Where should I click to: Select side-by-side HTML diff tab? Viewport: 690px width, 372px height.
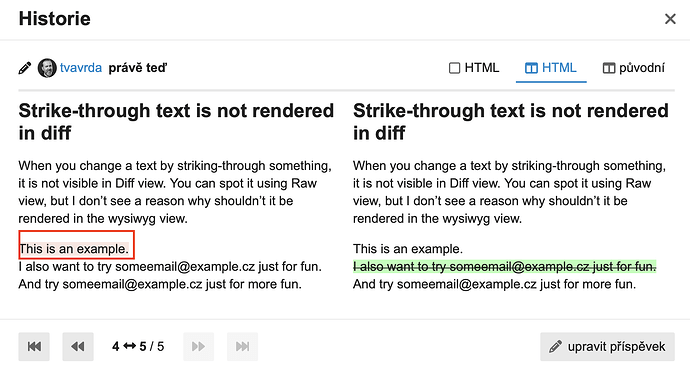[551, 68]
